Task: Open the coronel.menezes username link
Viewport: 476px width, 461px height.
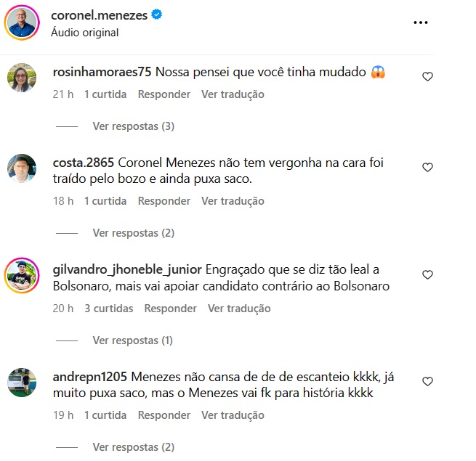Action: click(100, 15)
